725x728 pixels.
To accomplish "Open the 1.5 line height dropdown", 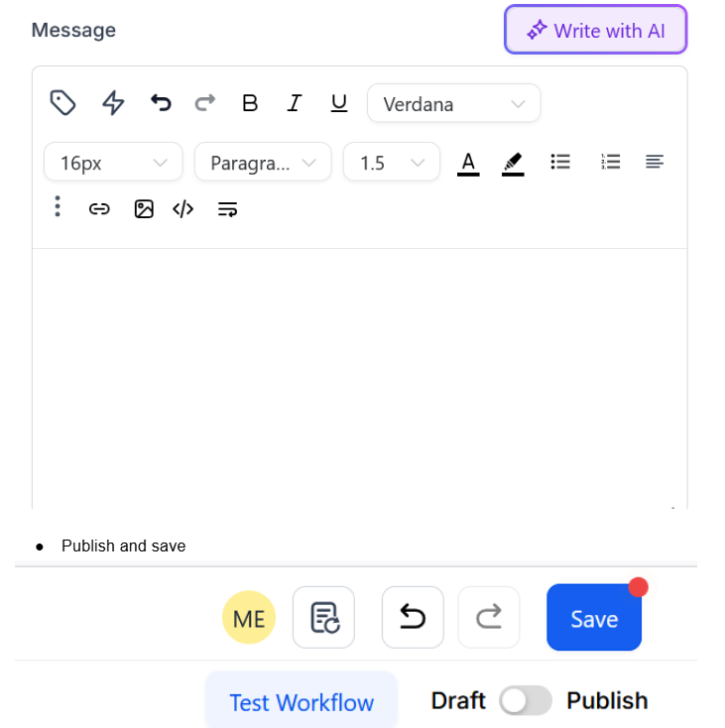I will click(391, 163).
